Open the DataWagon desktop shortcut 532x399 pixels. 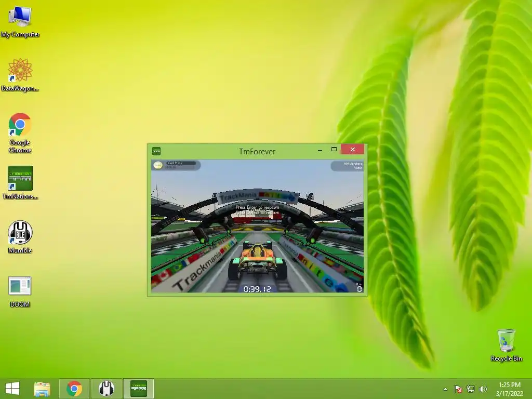[x=20, y=75]
